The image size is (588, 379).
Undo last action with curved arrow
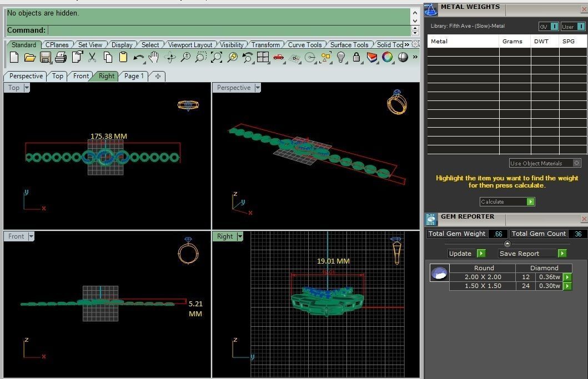point(138,58)
